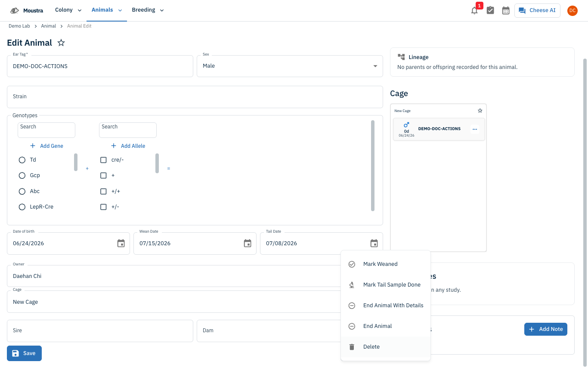Choose Mark Tail Sample Done
This screenshot has width=588, height=368.
(386, 285)
